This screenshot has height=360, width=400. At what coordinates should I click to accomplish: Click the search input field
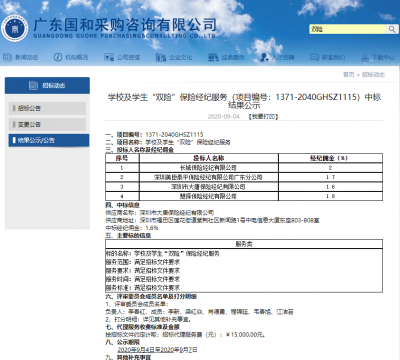348,29
